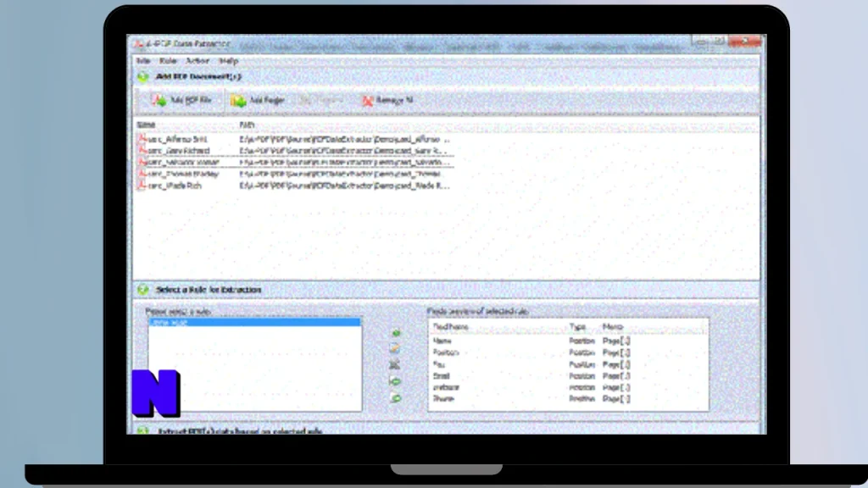Select the Email field row
Screen dimensions: 868x488
click(568, 376)
